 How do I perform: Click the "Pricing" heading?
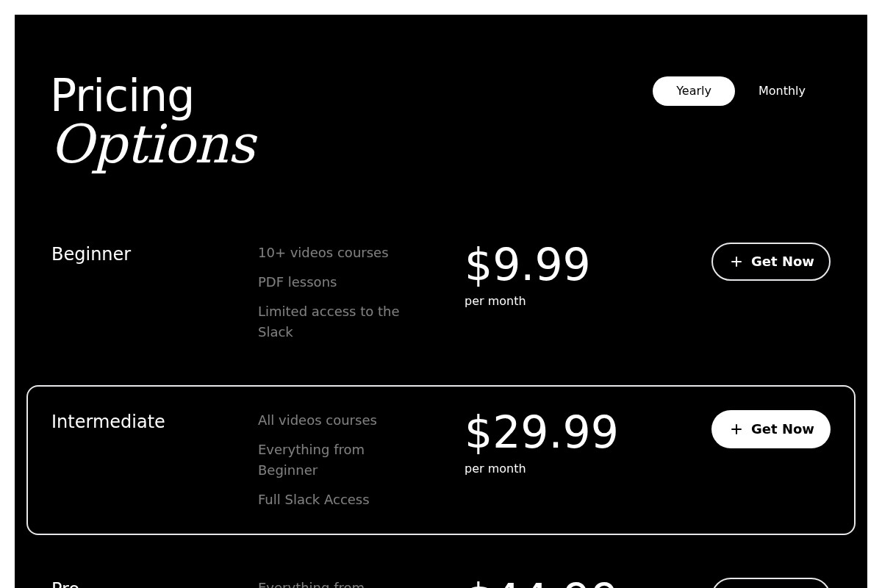(x=122, y=96)
